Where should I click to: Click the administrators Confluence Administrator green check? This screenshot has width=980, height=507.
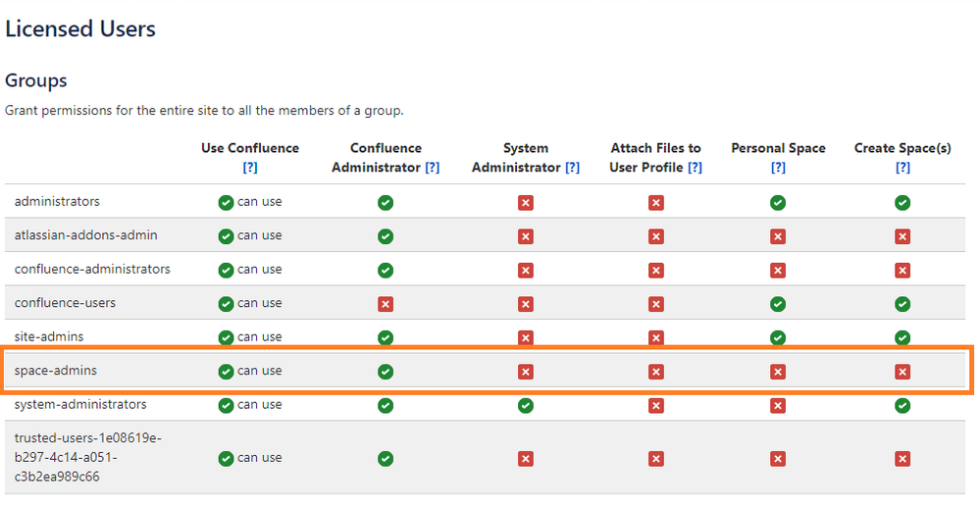[386, 203]
